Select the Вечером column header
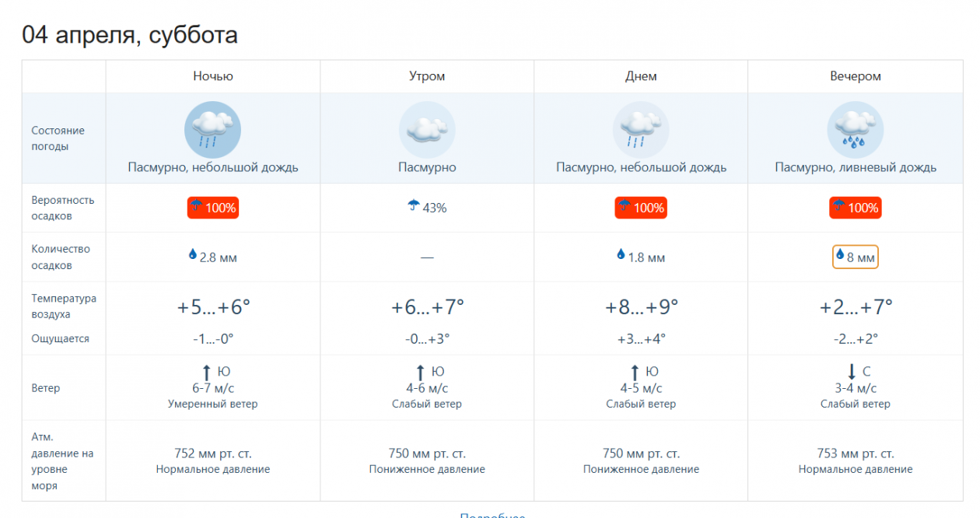Viewport: 980px width, 518px height. 855,76
